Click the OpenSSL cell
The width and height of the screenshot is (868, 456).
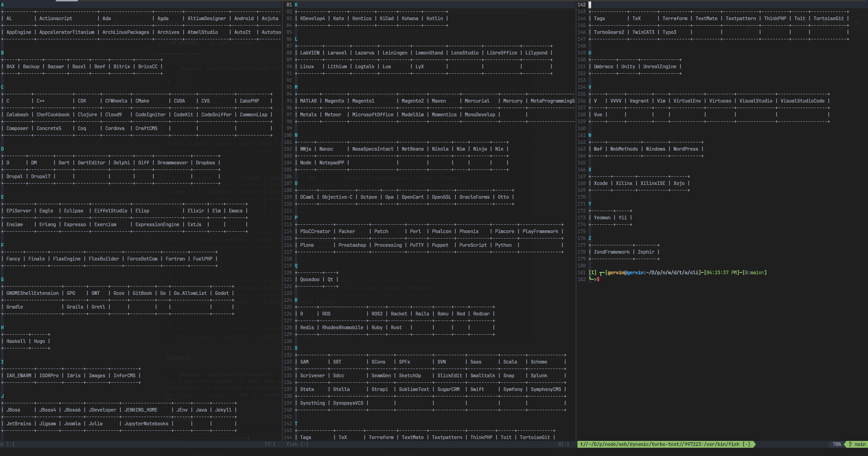coord(442,197)
